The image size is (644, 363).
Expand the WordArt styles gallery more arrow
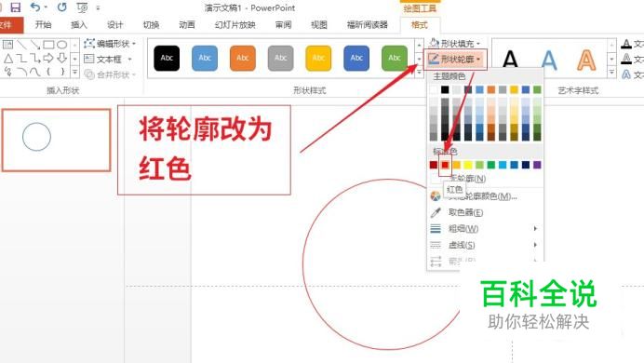pyautogui.click(x=612, y=73)
